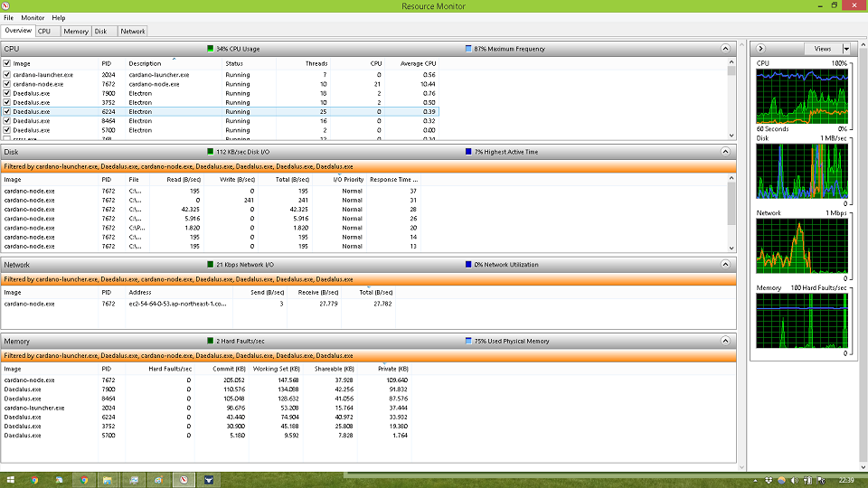
Task: Open the monitor display app in taskbar
Action: [134, 480]
